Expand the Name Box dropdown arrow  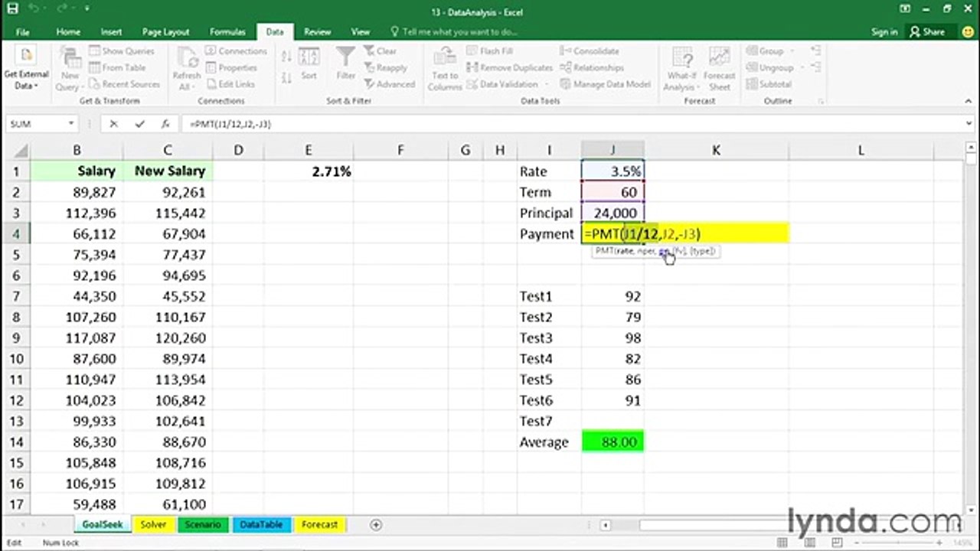[71, 124]
